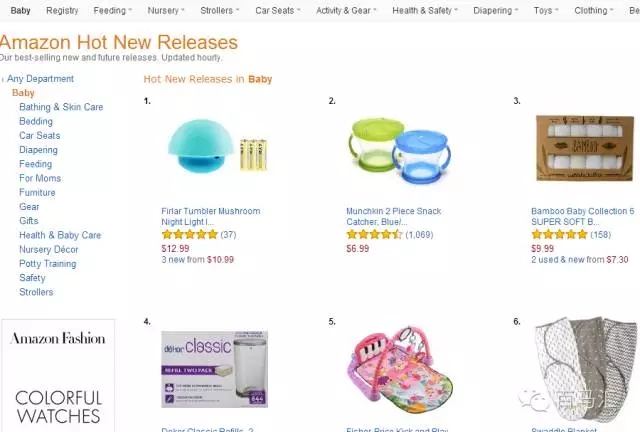
Task: Open Potty Training category in sidebar
Action: click(49, 264)
